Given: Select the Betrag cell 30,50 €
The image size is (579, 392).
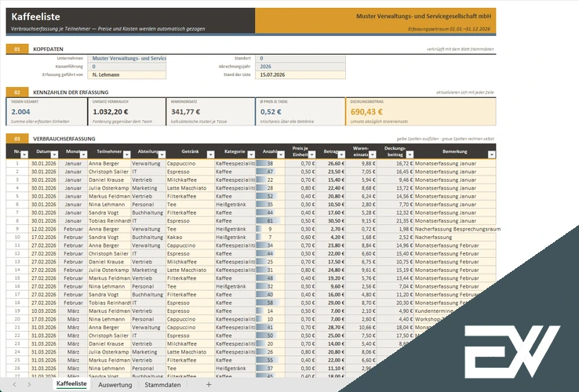Looking at the screenshot, I should coord(331,221).
